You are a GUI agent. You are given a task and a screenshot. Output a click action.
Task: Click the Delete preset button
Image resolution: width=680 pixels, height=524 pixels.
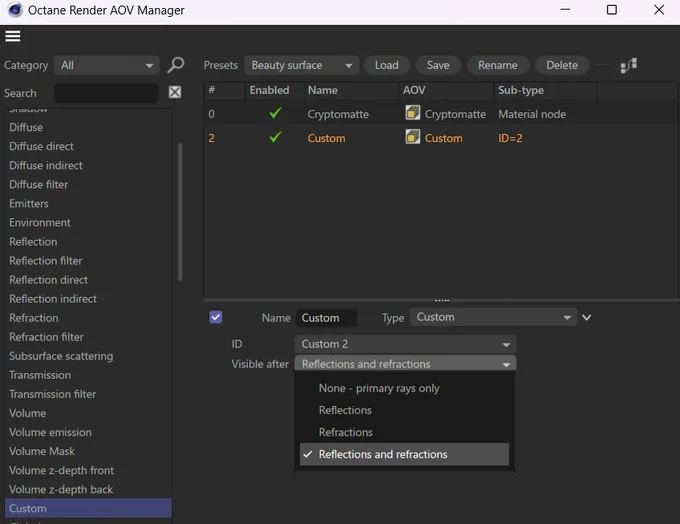(562, 66)
